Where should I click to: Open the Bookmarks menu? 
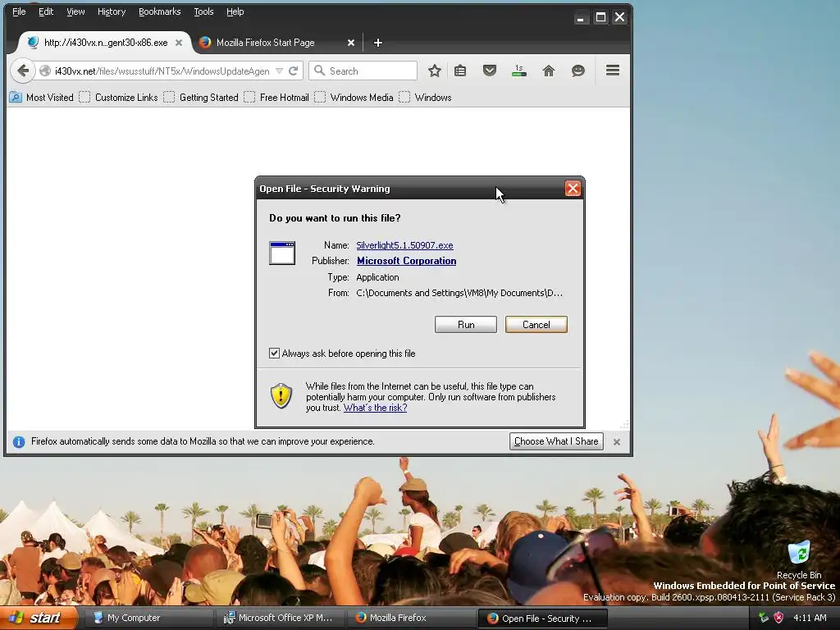160,11
